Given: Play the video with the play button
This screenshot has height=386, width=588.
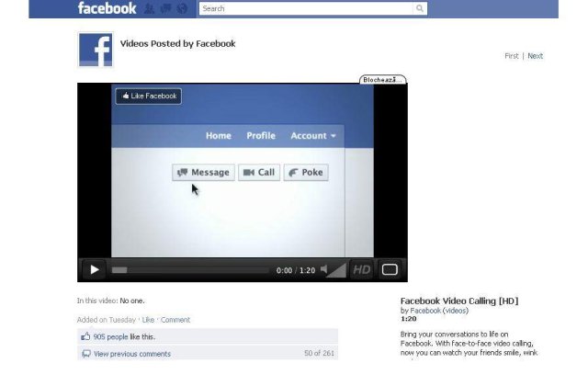Looking at the screenshot, I should coord(94,269).
